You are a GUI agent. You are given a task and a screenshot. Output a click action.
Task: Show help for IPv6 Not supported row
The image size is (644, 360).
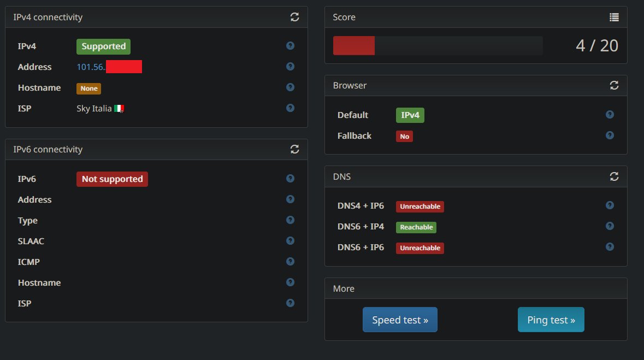(x=290, y=178)
